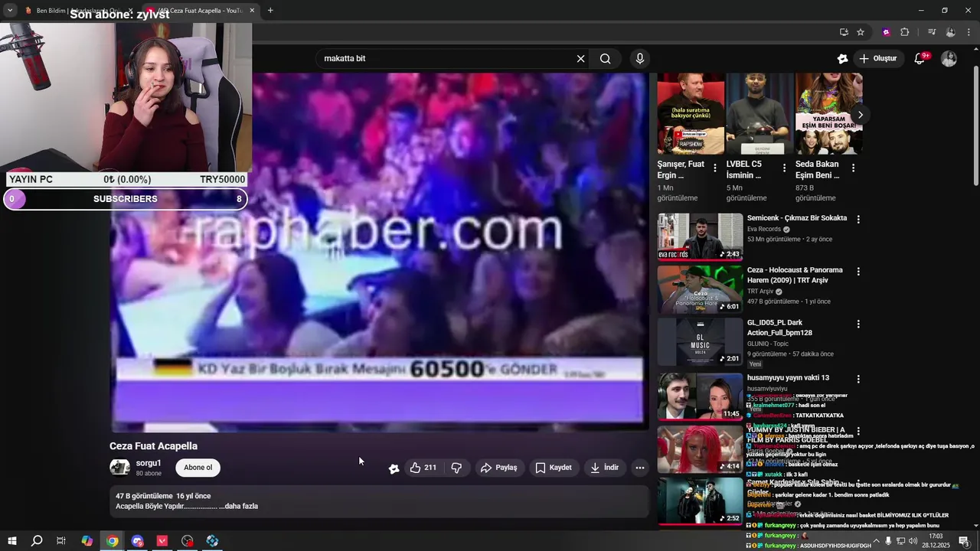Open media controls icon in Chrome toolbar

(x=932, y=32)
